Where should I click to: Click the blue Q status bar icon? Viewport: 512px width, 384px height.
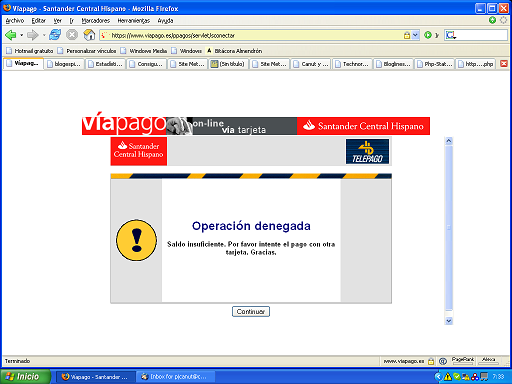point(443,361)
